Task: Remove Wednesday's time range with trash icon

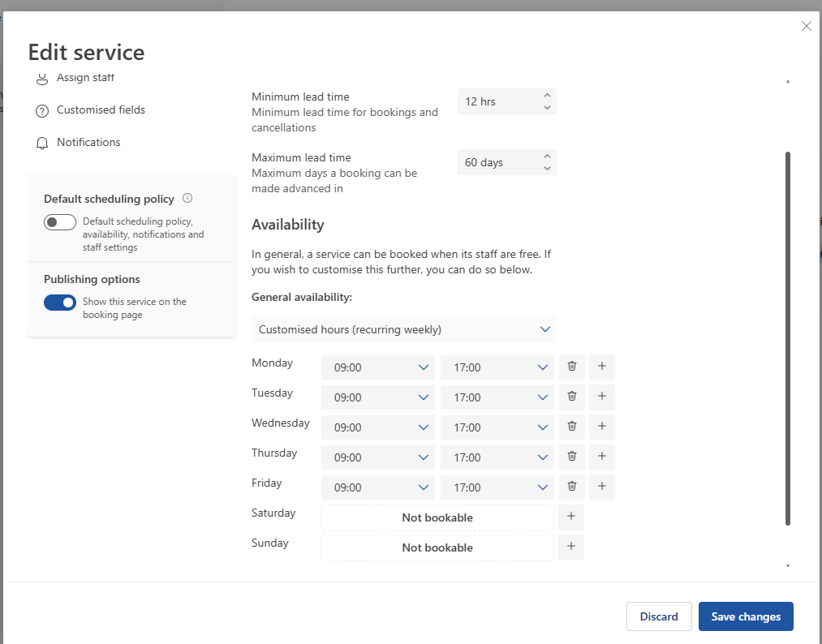Action: 572,427
